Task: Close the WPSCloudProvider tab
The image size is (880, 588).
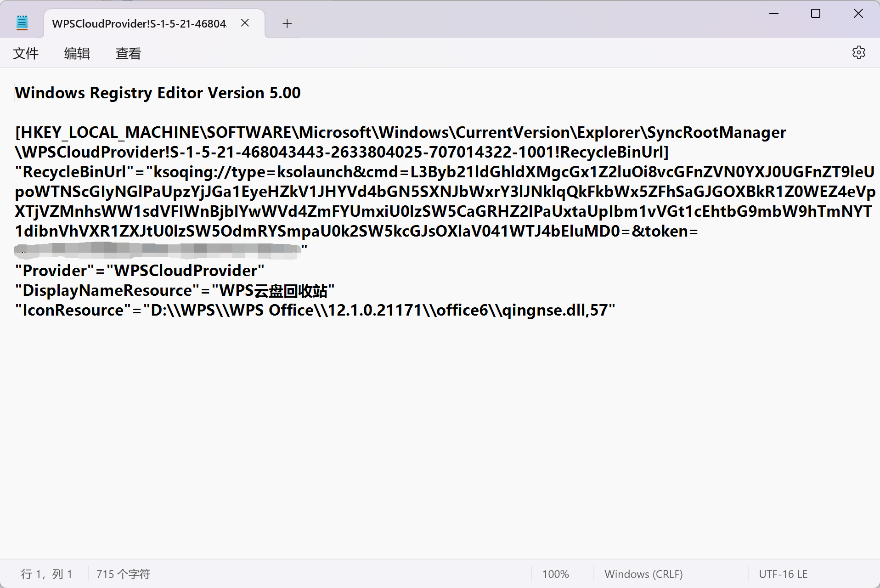Action: [x=245, y=23]
